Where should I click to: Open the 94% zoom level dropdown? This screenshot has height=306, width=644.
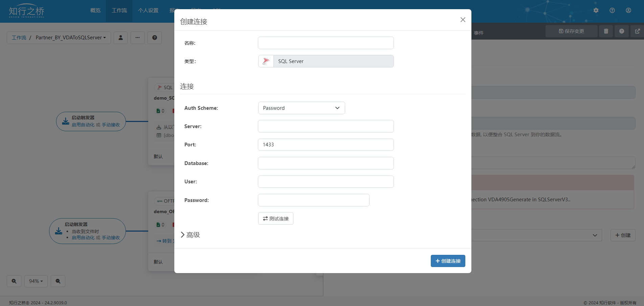pyautogui.click(x=36, y=281)
